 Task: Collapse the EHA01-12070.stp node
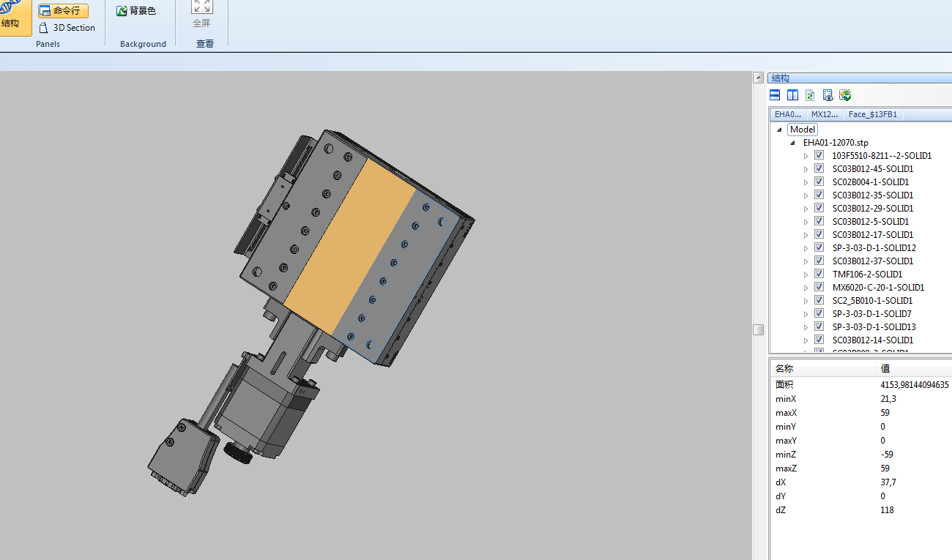pos(793,143)
